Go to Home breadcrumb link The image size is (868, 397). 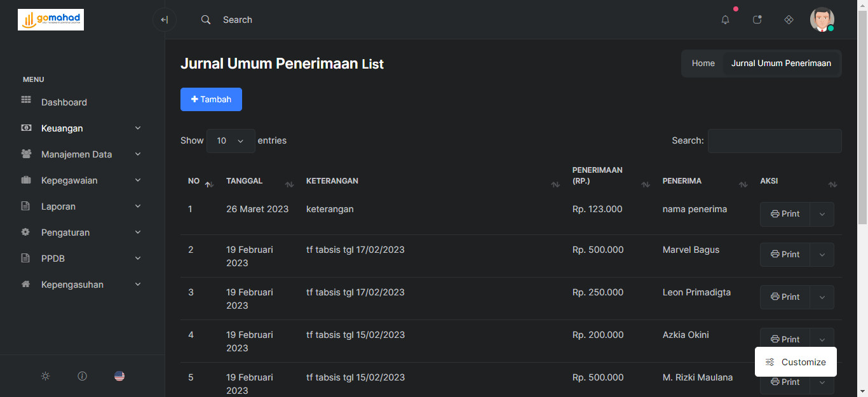click(x=703, y=64)
